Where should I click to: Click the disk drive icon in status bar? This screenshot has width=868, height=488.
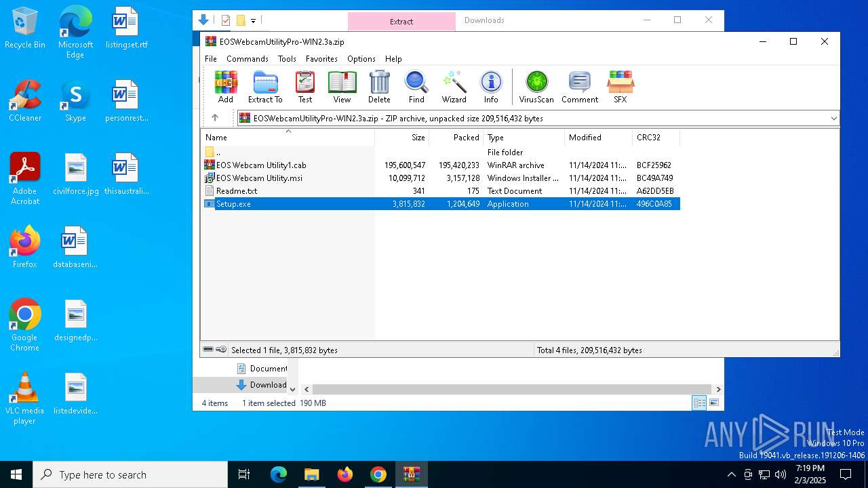click(x=208, y=350)
